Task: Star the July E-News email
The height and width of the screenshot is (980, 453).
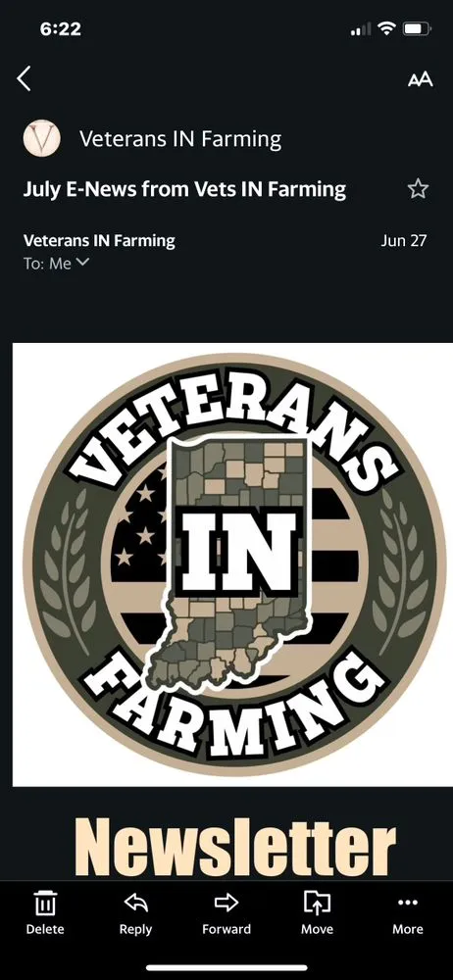Action: pos(418,189)
